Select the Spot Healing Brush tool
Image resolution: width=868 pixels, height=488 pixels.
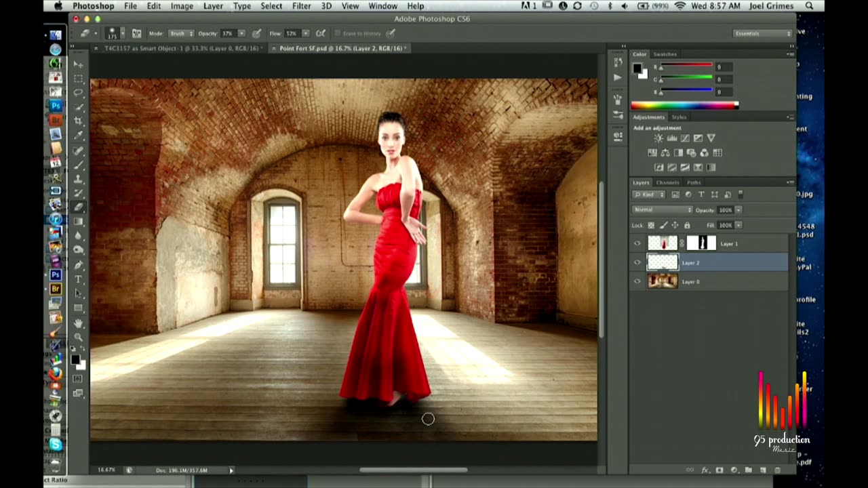pos(79,150)
